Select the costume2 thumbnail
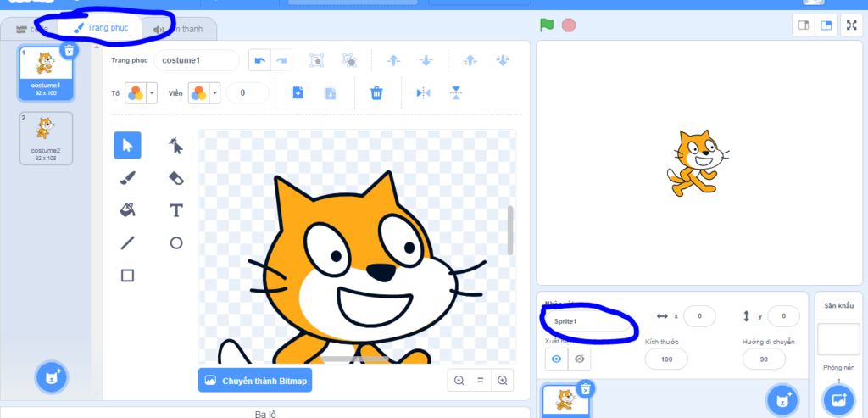 click(x=47, y=138)
